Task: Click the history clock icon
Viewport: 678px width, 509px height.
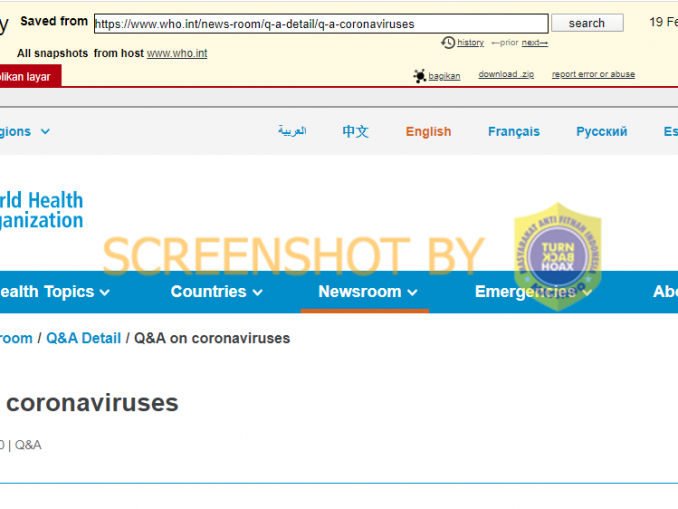Action: pos(448,42)
